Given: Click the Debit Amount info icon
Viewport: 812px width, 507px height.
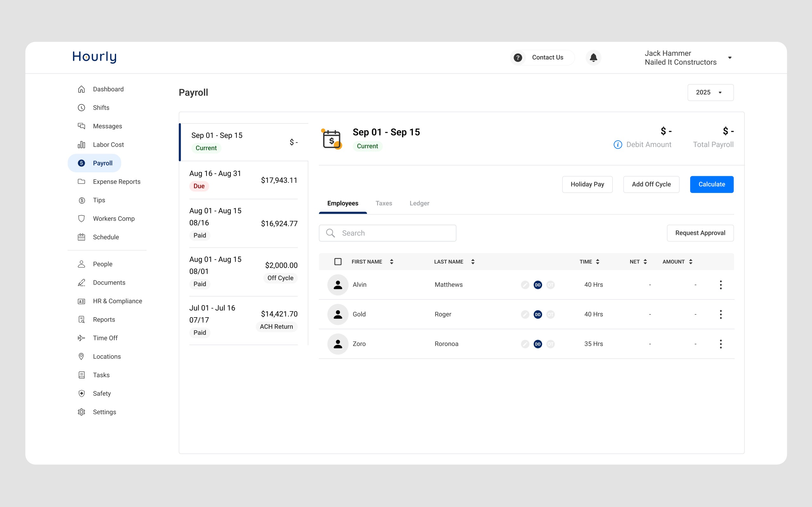Looking at the screenshot, I should coord(617,144).
